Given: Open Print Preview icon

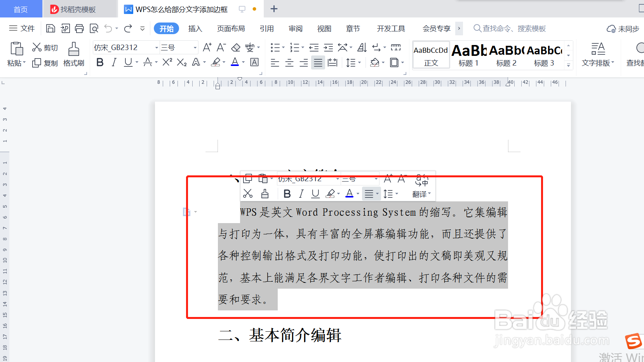Looking at the screenshot, I should [94, 28].
